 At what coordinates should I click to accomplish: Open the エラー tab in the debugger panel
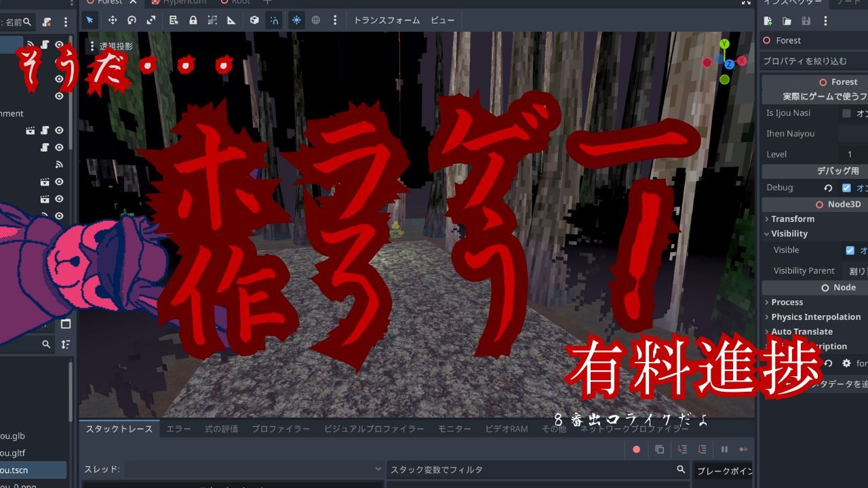pos(178,428)
